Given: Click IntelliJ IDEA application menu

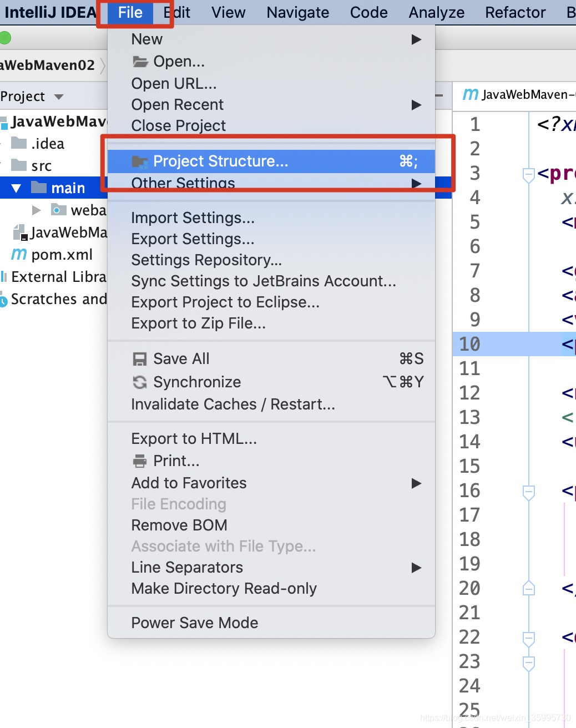Looking at the screenshot, I should coord(50,12).
